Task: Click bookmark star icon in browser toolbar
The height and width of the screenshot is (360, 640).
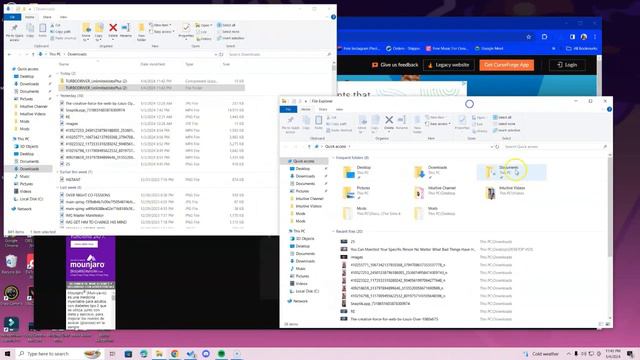Action: [x=529, y=37]
